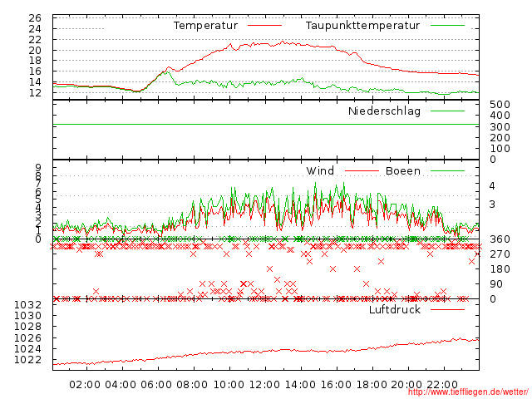Pick the green line sample next to Niederschlag
Viewport: 532px width, 399px height.
447,111
